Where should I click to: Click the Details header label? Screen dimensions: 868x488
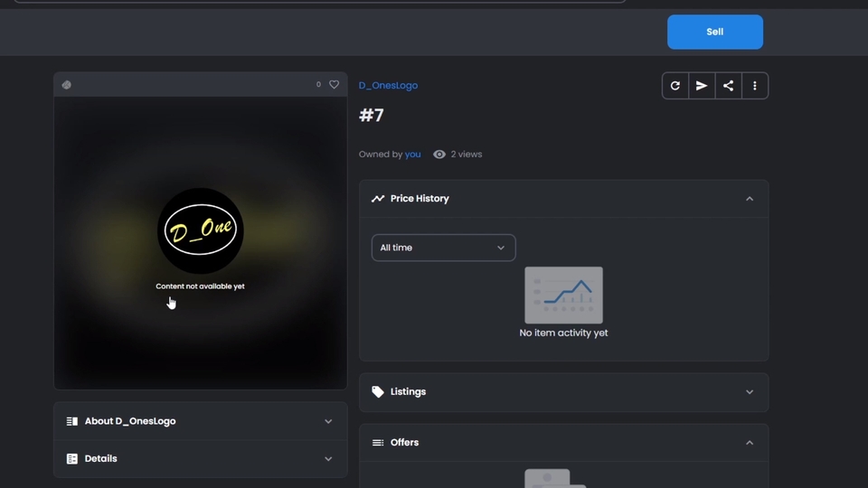100,459
